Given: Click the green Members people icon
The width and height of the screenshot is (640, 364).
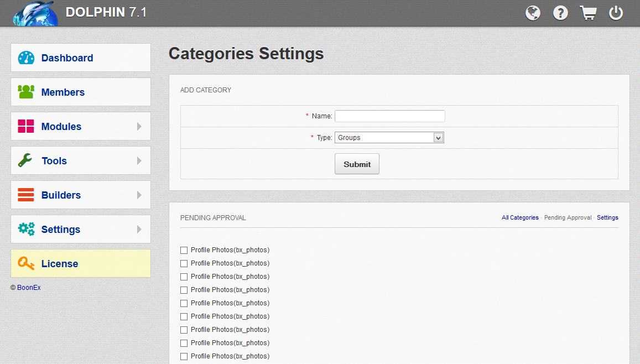Looking at the screenshot, I should point(26,92).
